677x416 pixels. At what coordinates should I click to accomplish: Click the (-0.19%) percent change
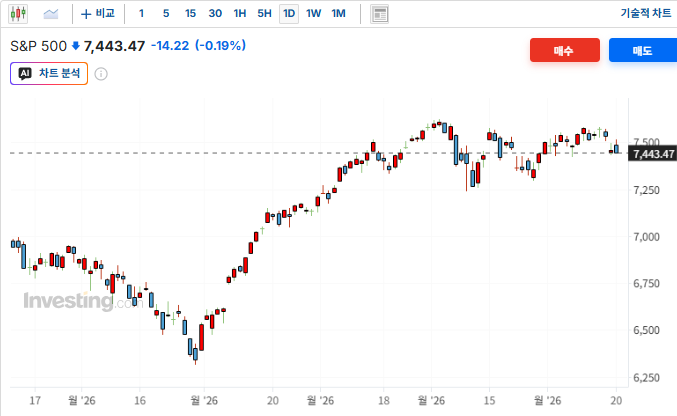coord(220,45)
